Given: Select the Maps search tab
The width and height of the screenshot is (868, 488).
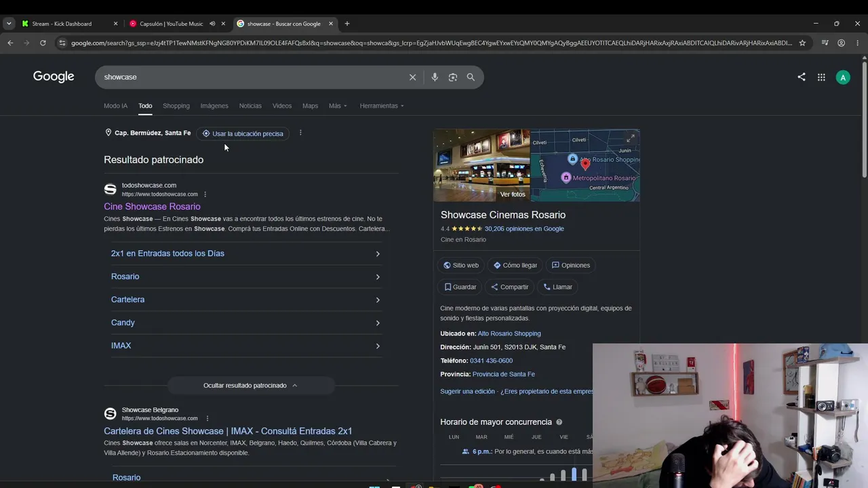Looking at the screenshot, I should (310, 106).
